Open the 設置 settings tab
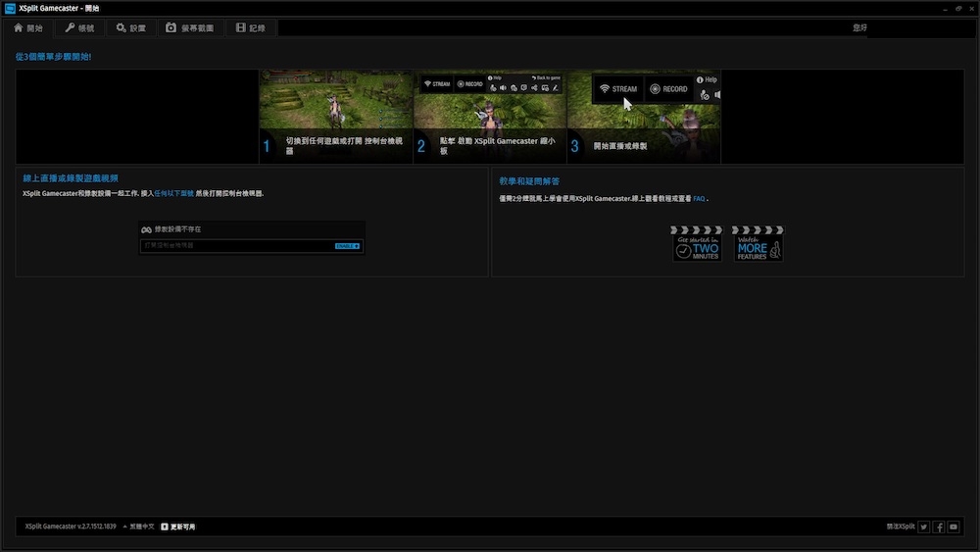The height and width of the screenshot is (552, 980). click(130, 28)
